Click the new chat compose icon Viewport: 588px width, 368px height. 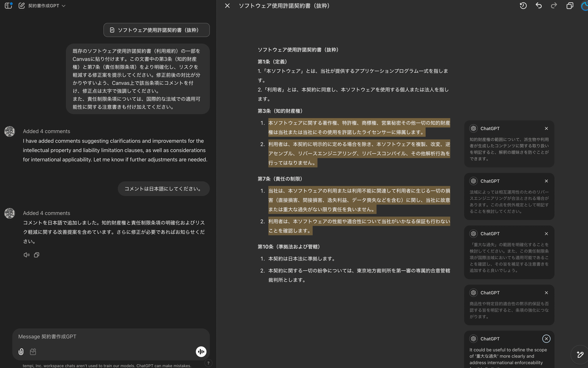point(22,6)
